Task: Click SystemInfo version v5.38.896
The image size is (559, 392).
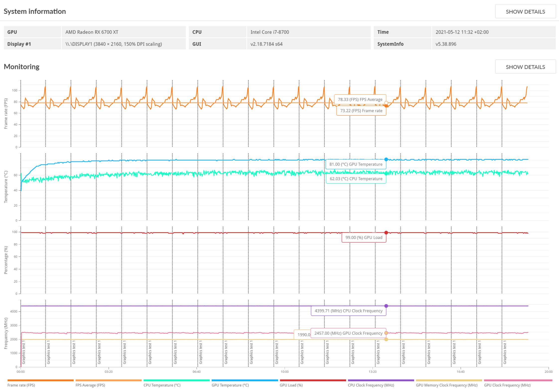Action: point(446,44)
